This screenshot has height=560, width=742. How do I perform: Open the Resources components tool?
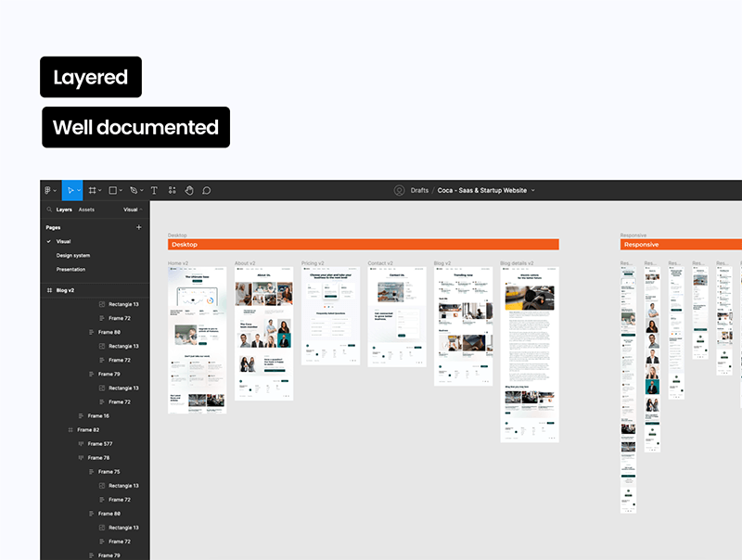173,190
